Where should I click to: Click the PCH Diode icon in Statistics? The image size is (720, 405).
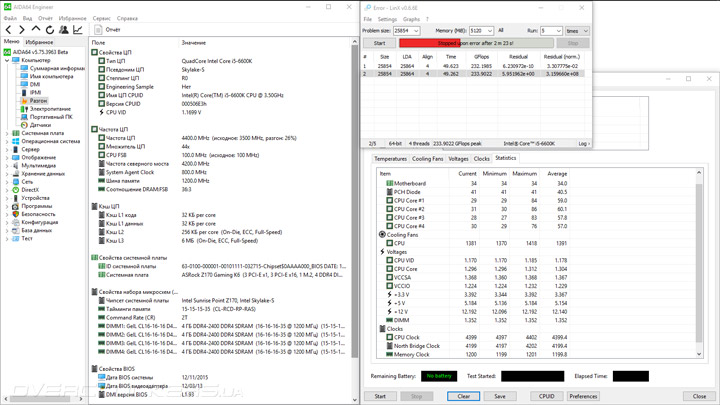pyautogui.click(x=389, y=192)
